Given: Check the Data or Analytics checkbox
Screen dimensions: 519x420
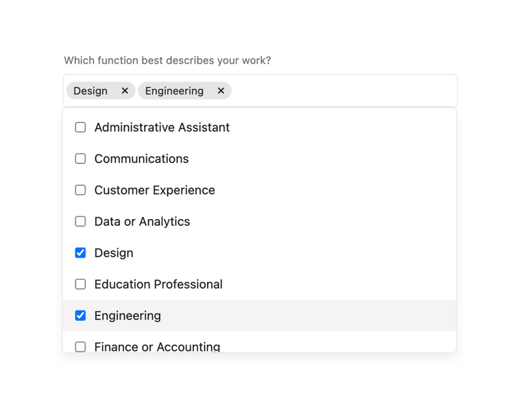Looking at the screenshot, I should (80, 221).
